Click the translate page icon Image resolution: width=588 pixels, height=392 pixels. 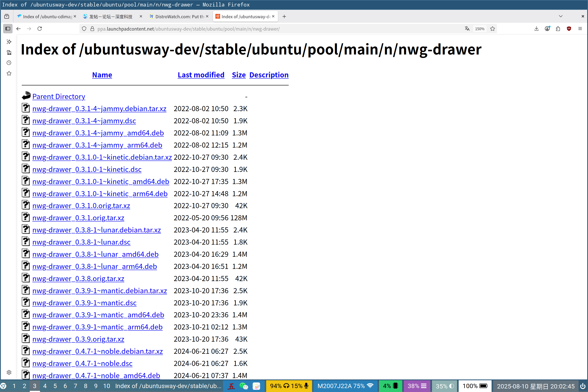[467, 29]
